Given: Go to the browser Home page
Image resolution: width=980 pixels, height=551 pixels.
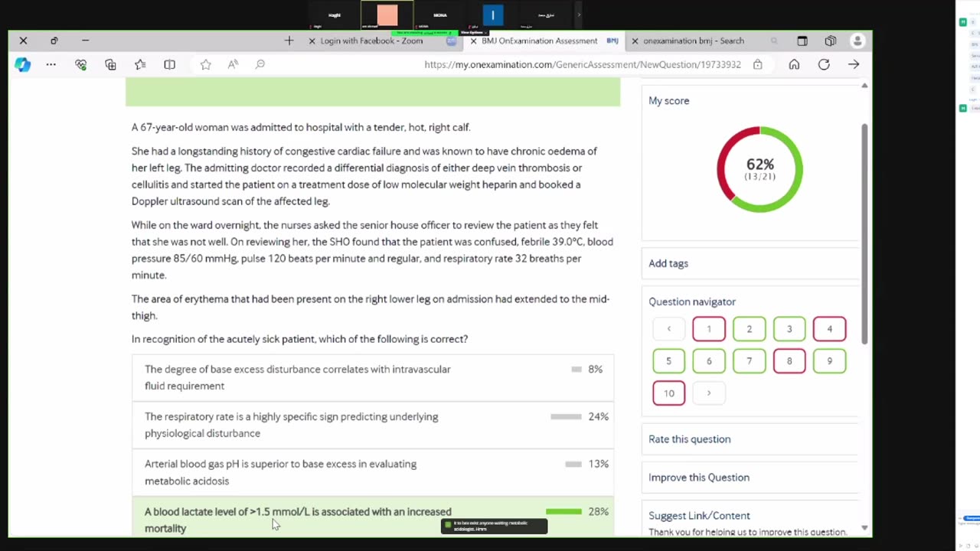Looking at the screenshot, I should click(794, 64).
